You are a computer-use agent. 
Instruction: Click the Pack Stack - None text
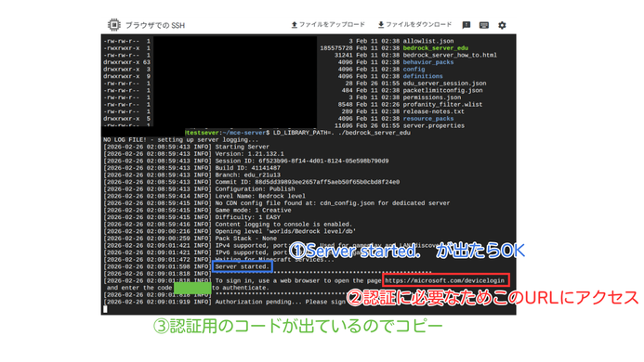[246, 238]
